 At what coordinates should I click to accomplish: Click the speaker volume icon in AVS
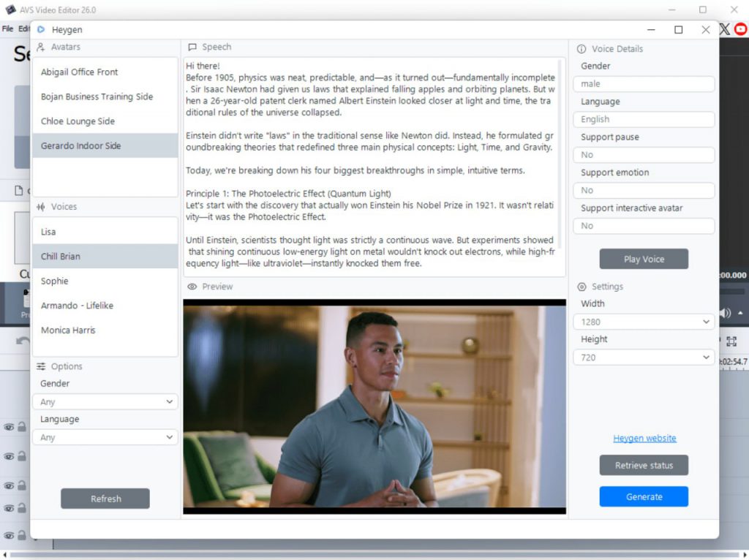[x=725, y=313]
